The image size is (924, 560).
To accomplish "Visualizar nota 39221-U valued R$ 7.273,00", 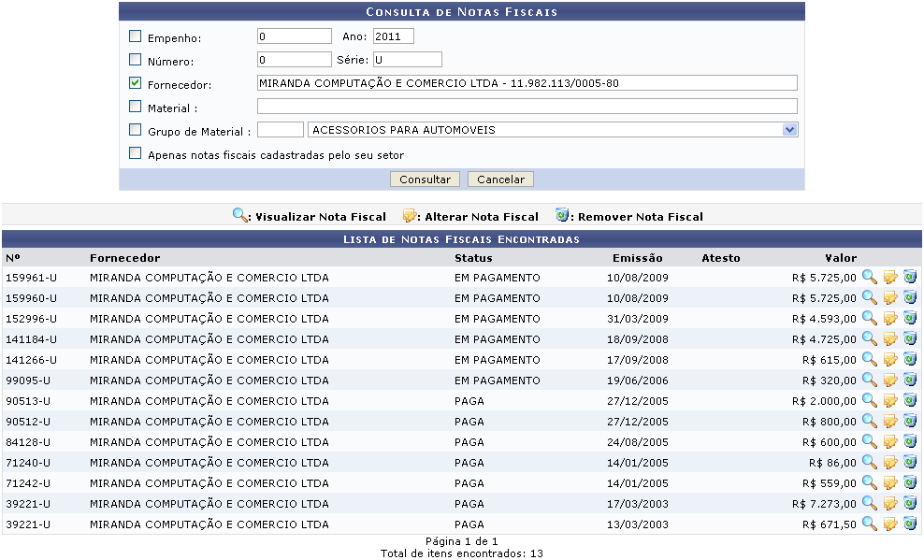I will [869, 504].
